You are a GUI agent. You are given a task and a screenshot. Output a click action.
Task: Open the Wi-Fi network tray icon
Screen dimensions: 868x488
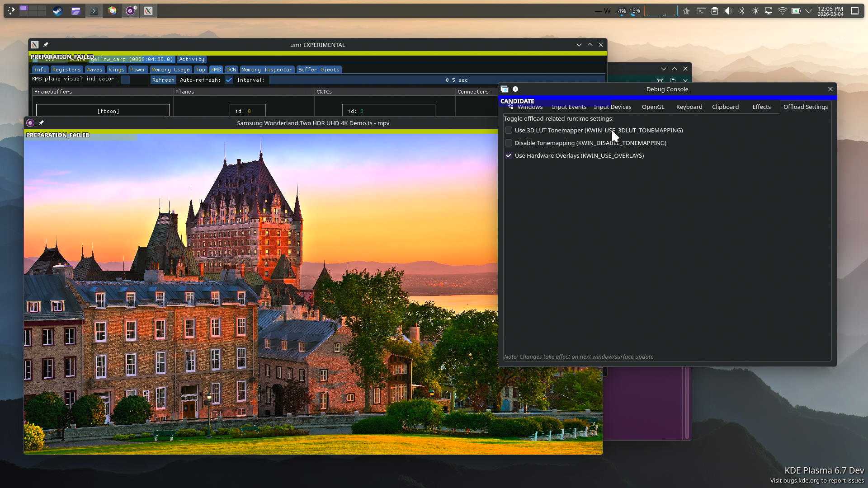(782, 11)
